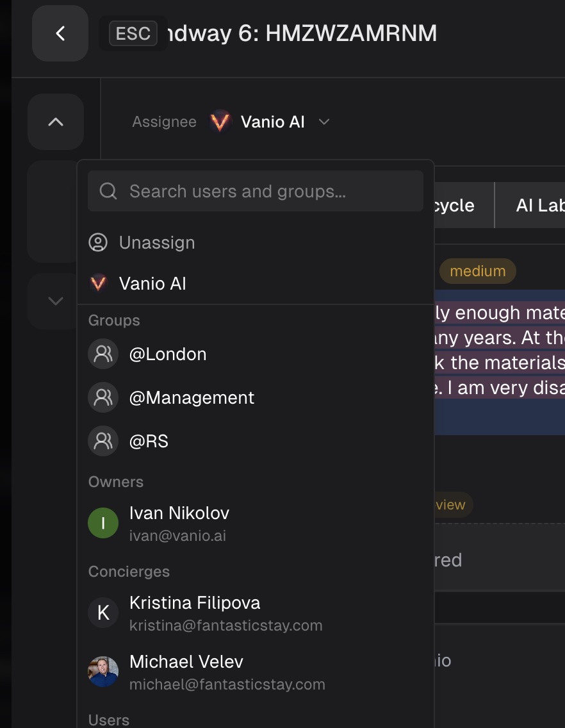Click the down chevron navigation button
Screen dimensions: 565x728
point(56,301)
